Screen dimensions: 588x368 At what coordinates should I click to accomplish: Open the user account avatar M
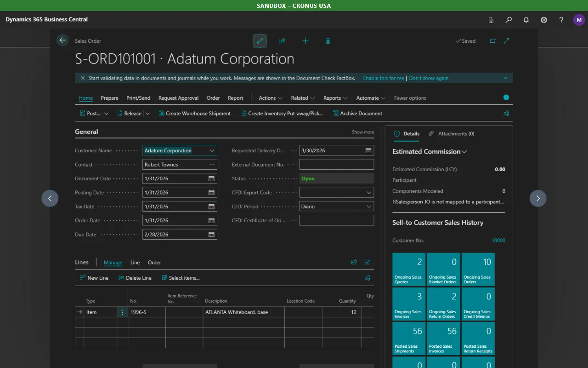(x=579, y=20)
